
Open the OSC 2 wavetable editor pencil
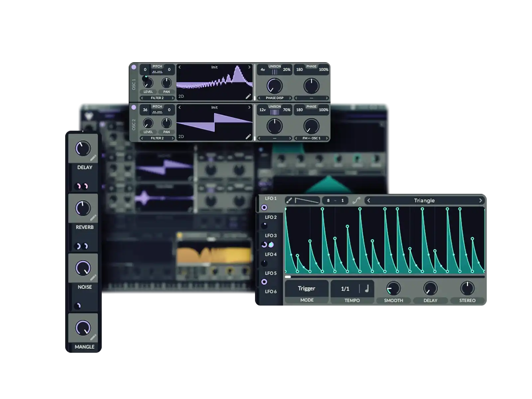click(248, 137)
